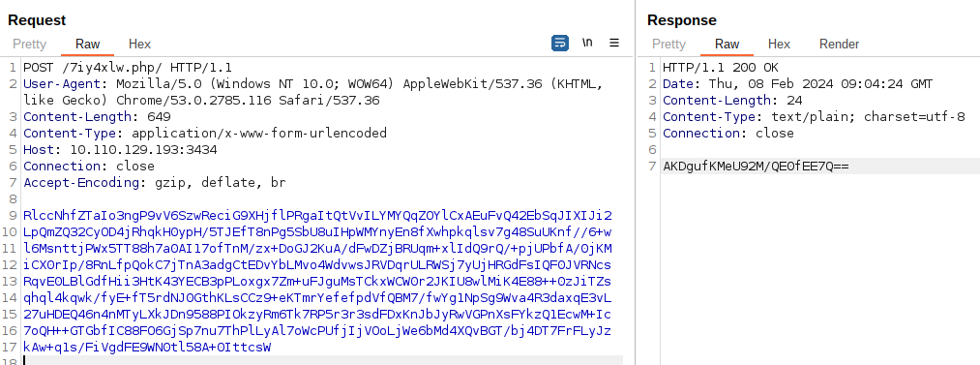980x365 pixels.
Task: Click the POST /7iy4xlw.php/ request line
Action: pyautogui.click(x=128, y=68)
